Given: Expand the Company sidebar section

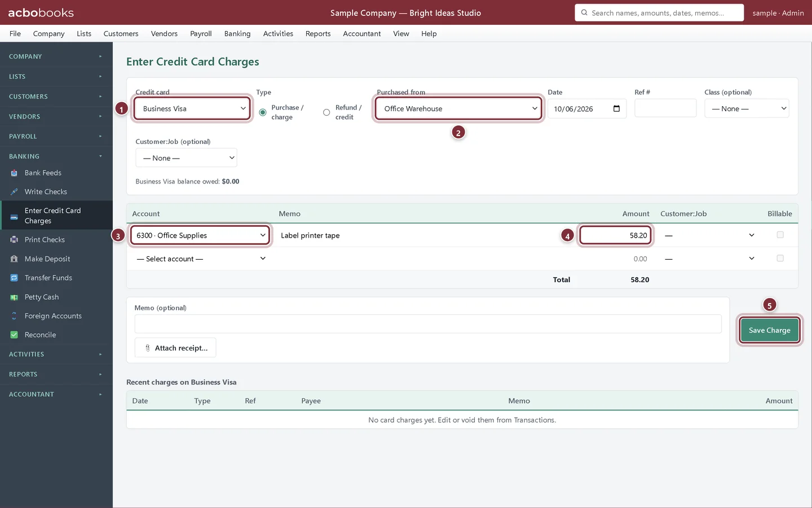Looking at the screenshot, I should (56, 56).
